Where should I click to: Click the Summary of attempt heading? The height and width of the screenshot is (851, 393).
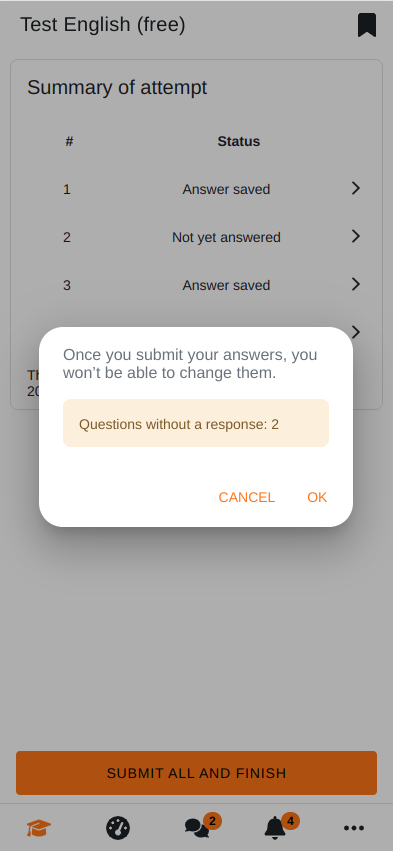click(x=117, y=87)
